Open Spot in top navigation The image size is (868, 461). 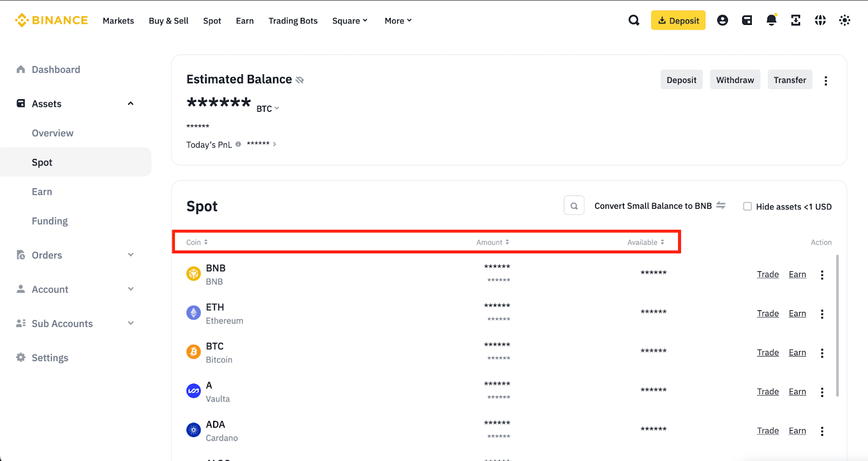pyautogui.click(x=212, y=21)
